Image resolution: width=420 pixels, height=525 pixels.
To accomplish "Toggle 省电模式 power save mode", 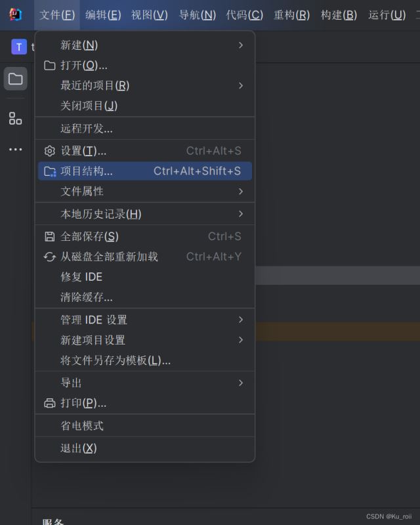I will pos(82,425).
